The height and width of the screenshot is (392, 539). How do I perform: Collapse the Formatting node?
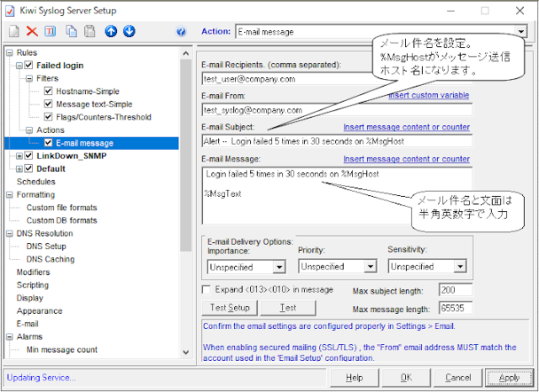click(x=9, y=195)
